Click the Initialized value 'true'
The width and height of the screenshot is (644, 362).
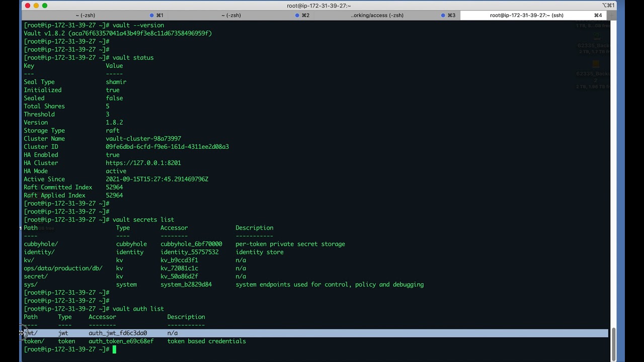113,90
